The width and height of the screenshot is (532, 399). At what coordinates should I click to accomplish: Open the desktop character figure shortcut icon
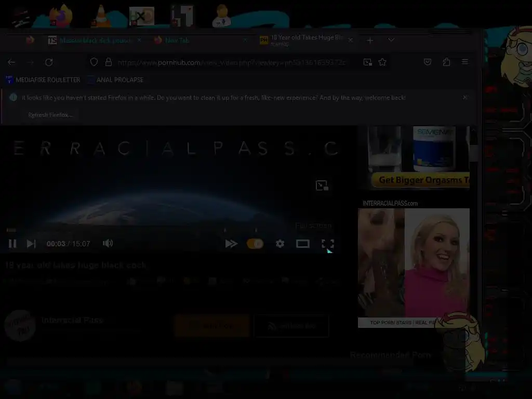(x=222, y=16)
